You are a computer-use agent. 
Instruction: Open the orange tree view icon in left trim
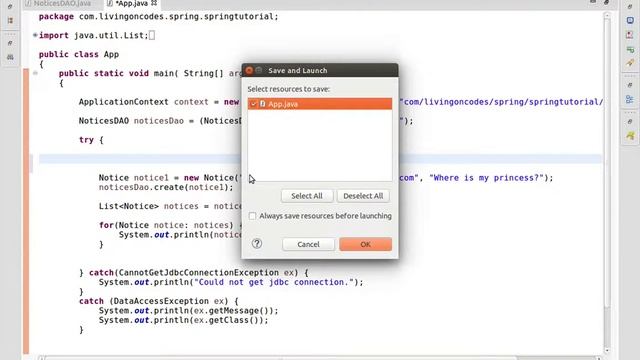[10, 20]
